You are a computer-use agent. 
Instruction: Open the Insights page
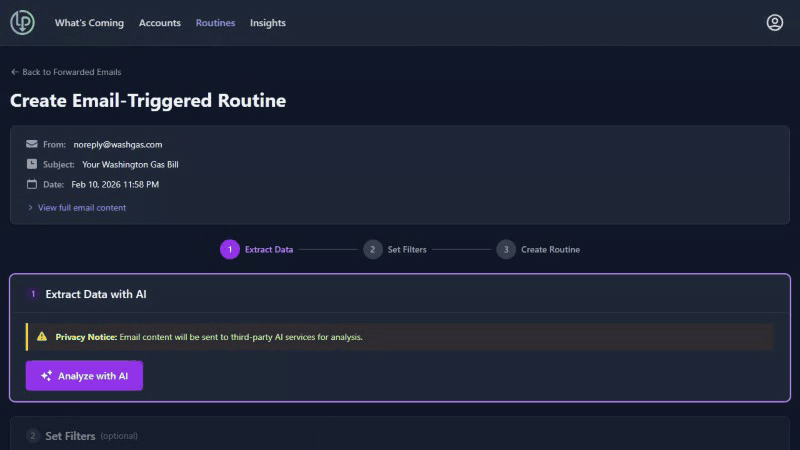click(x=267, y=23)
